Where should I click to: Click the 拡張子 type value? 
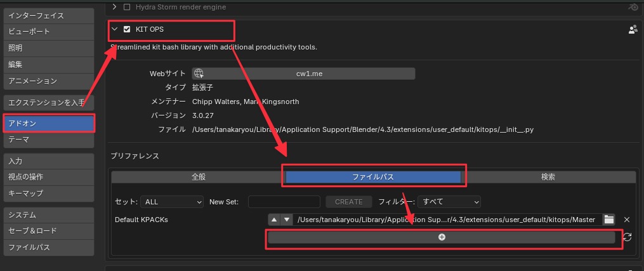(x=202, y=88)
